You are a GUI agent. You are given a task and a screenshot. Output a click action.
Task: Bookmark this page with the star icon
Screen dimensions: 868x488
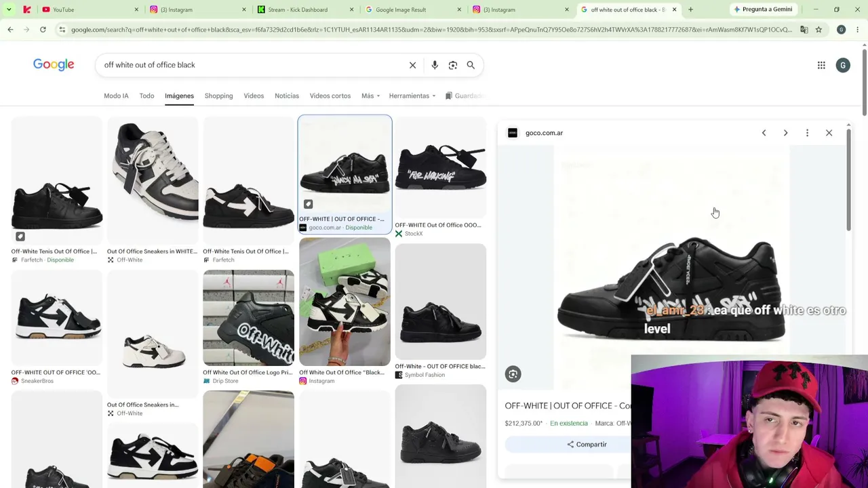(818, 30)
